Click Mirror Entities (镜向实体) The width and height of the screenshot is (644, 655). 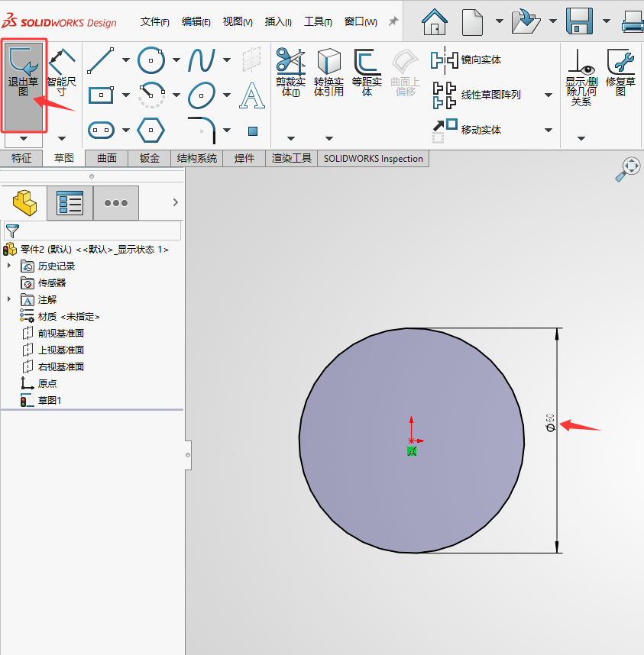pyautogui.click(x=465, y=60)
